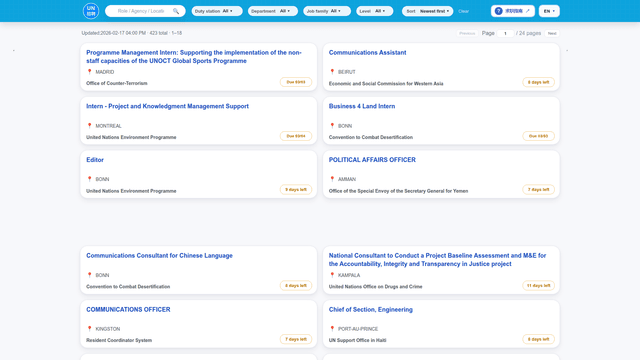
Task: Click '11 days left' badge on Kampala card
Action: (x=538, y=286)
